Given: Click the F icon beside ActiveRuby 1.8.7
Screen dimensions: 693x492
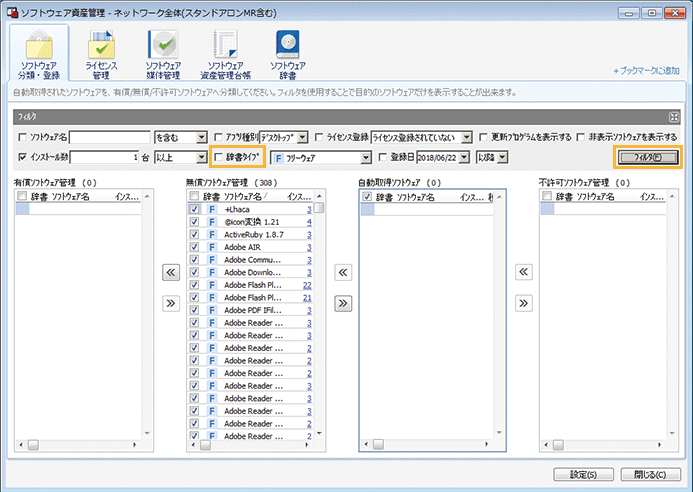Looking at the screenshot, I should pyautogui.click(x=212, y=234).
